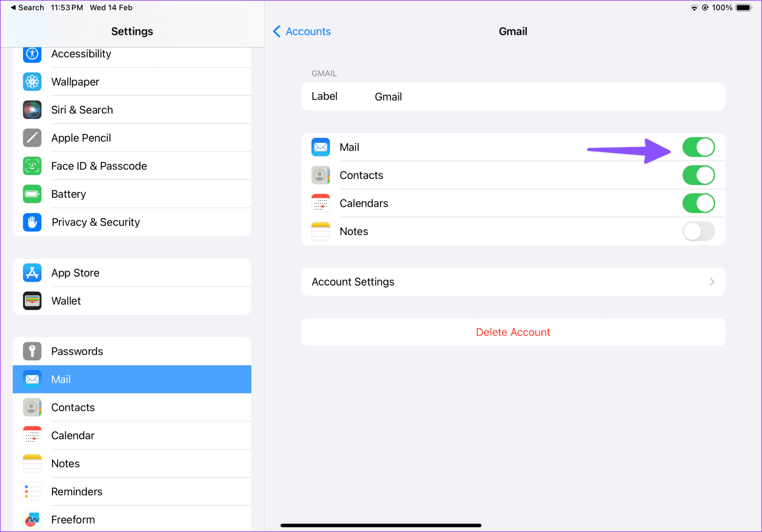Tap the orientation lock status icon
The image size is (762, 532).
(x=705, y=8)
